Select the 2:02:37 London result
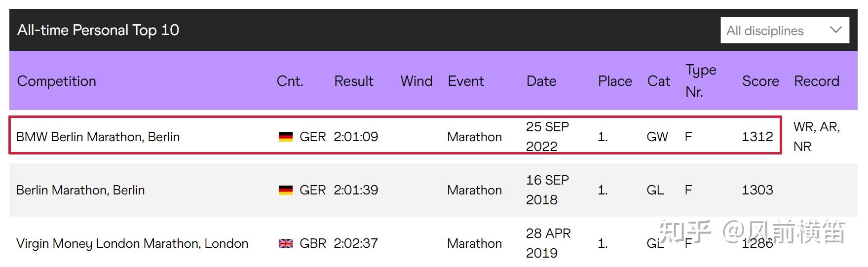Image resolution: width=868 pixels, height=267 pixels. [356, 243]
